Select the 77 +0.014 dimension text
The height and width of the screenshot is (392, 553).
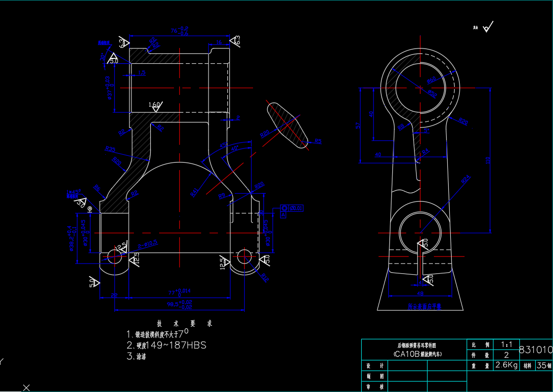pos(179,292)
